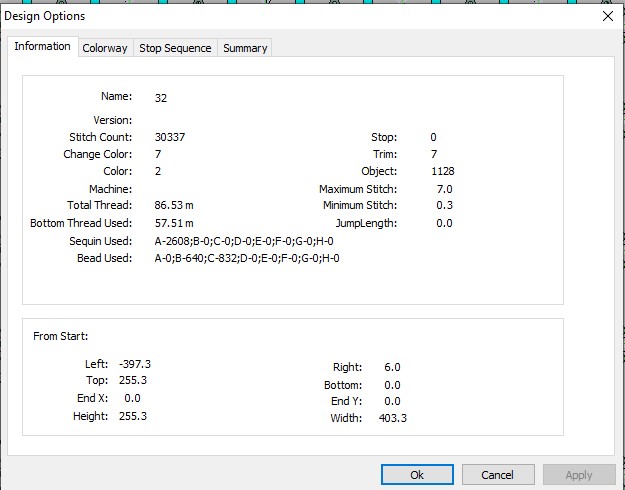Open the Stop Sequence tab
This screenshot has width=625, height=490.
tap(175, 48)
